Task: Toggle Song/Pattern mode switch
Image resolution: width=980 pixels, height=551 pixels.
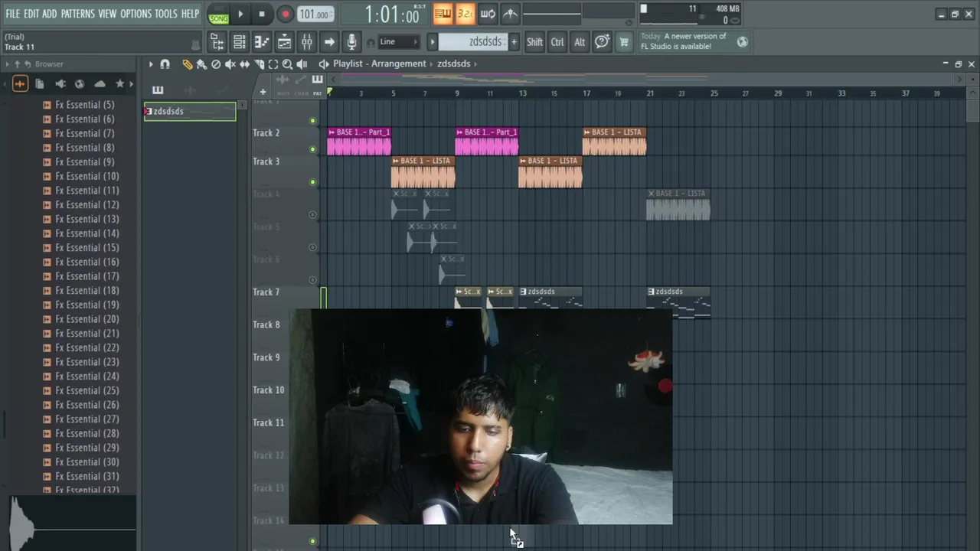Action: click(219, 14)
